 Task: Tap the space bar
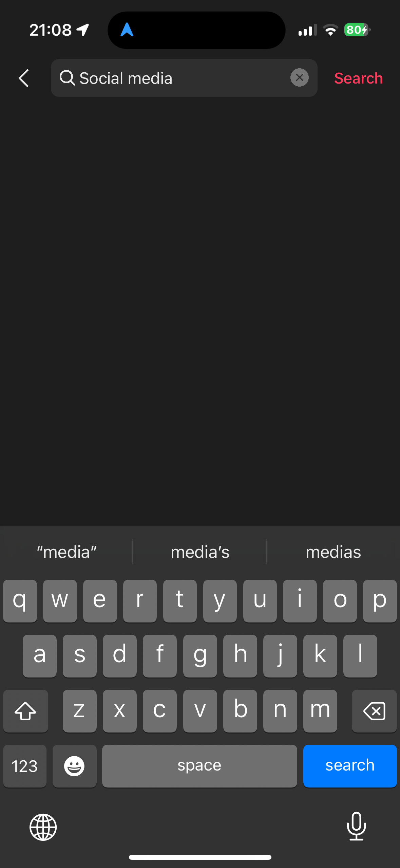pos(199,766)
